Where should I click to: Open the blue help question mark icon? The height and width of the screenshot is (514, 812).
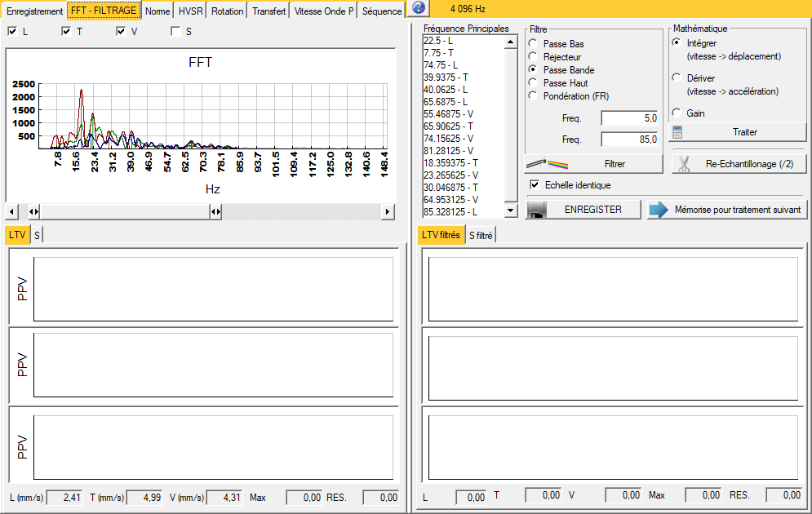(419, 8)
